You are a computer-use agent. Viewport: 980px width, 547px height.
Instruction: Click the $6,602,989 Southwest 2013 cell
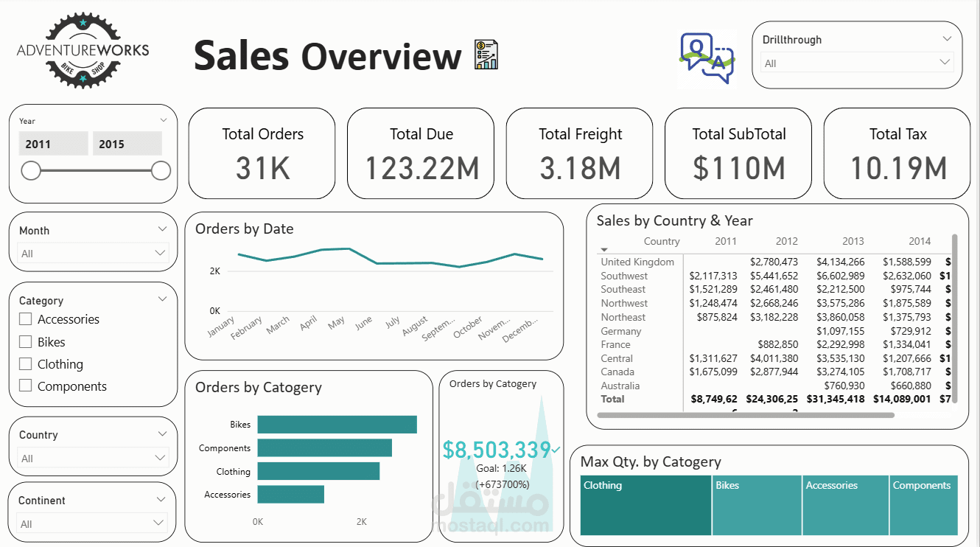click(841, 276)
